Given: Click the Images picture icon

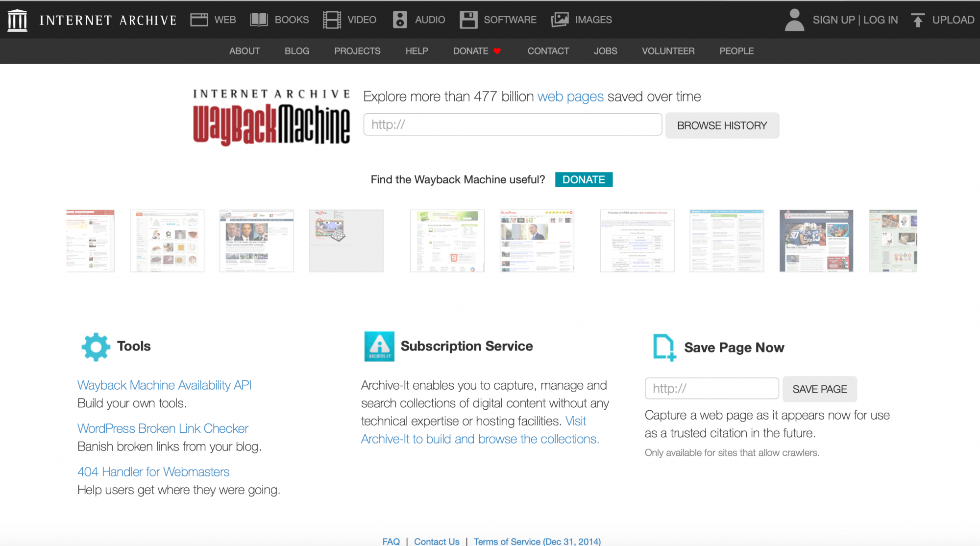Looking at the screenshot, I should (x=560, y=20).
